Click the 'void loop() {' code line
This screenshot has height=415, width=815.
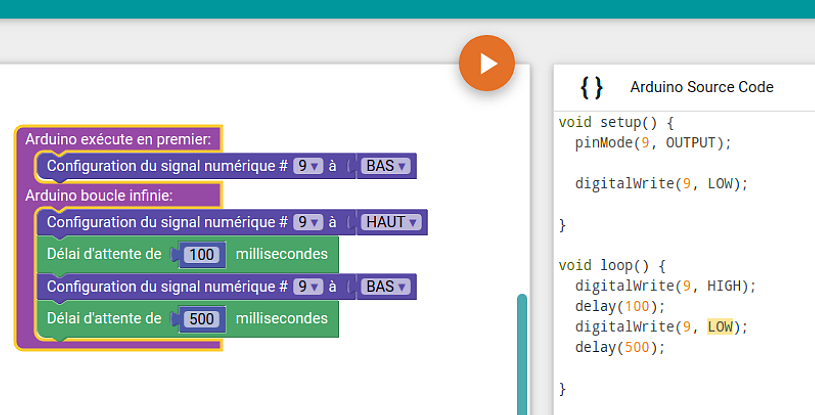612,266
